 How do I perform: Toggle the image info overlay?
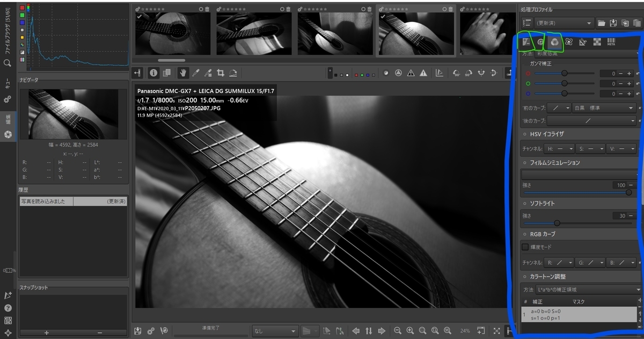(x=153, y=73)
